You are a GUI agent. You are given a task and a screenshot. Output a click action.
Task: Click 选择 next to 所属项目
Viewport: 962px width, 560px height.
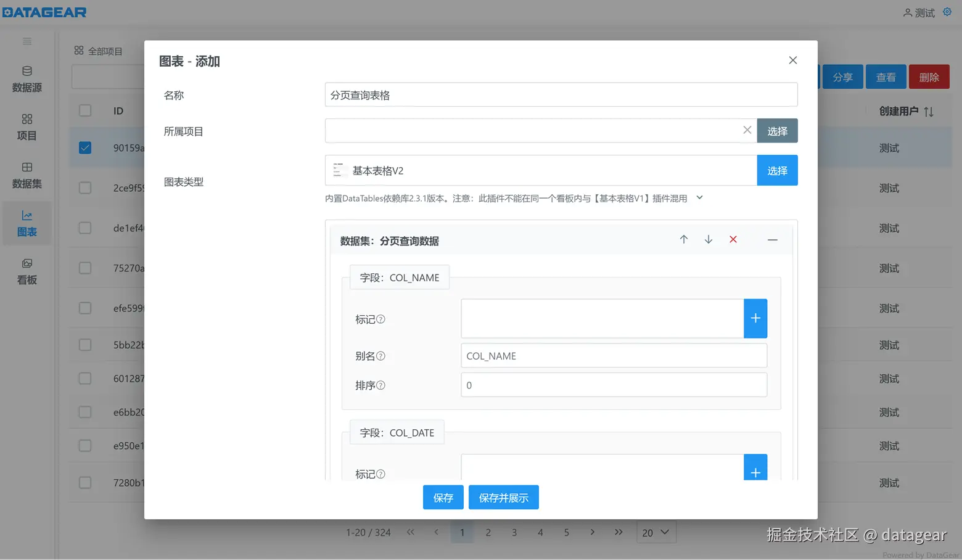(x=777, y=131)
